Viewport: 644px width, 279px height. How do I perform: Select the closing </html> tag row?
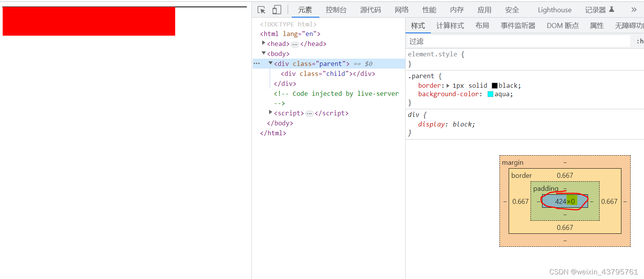click(x=273, y=133)
